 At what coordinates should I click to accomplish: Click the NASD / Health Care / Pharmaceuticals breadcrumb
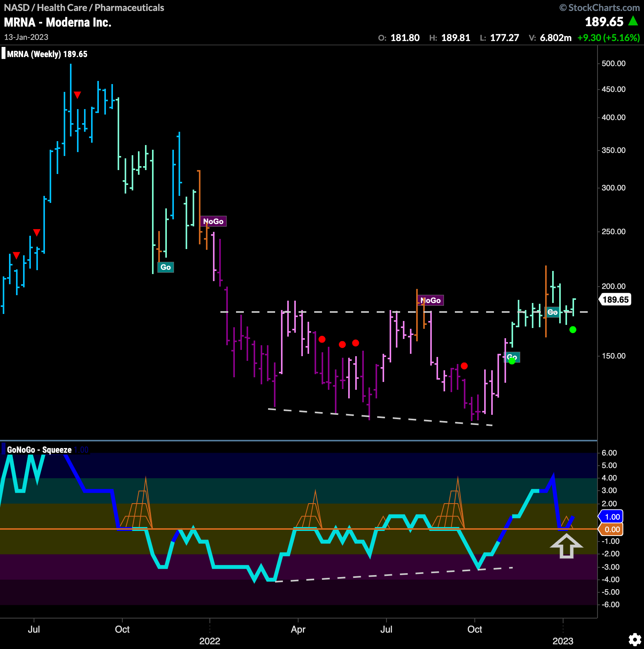pos(84,7)
